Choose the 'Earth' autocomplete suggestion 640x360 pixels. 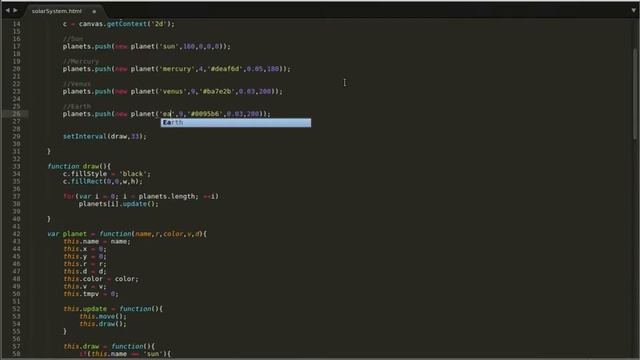(x=236, y=122)
